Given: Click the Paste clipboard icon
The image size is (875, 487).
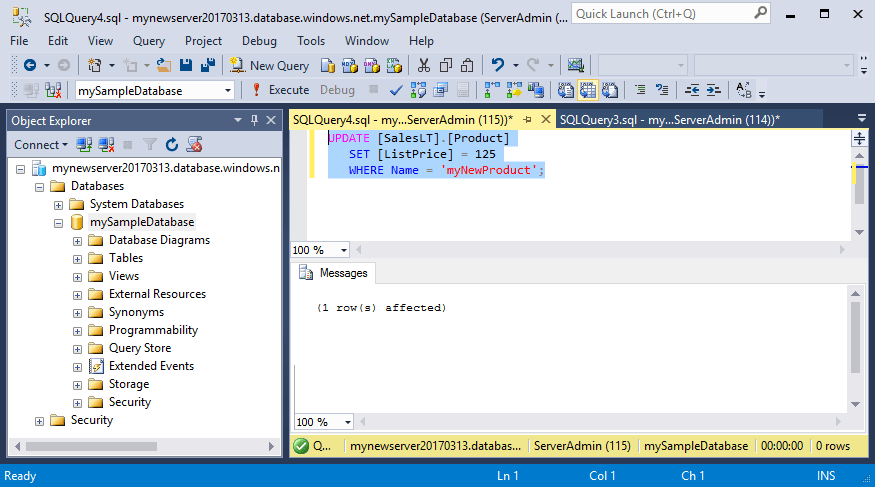Looking at the screenshot, I should pos(467,66).
